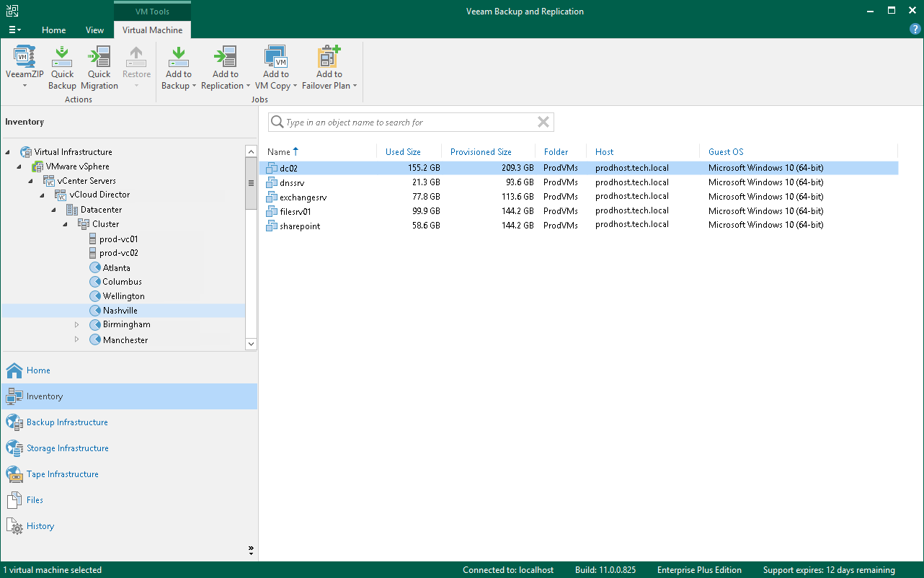
Task: Select Columbus in the inventory tree
Action: 123,282
